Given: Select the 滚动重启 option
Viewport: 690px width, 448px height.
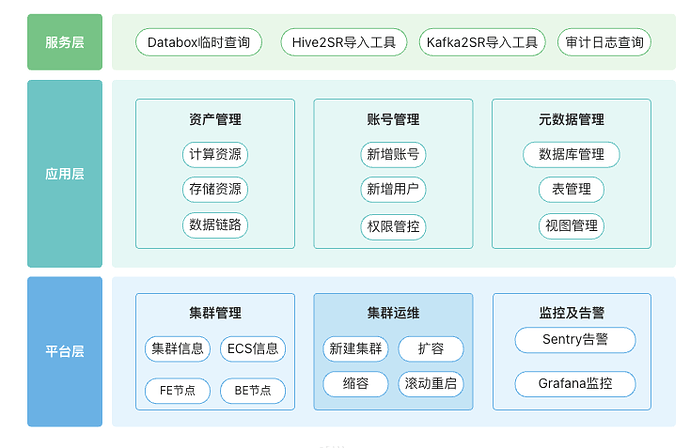Looking at the screenshot, I should (431, 383).
